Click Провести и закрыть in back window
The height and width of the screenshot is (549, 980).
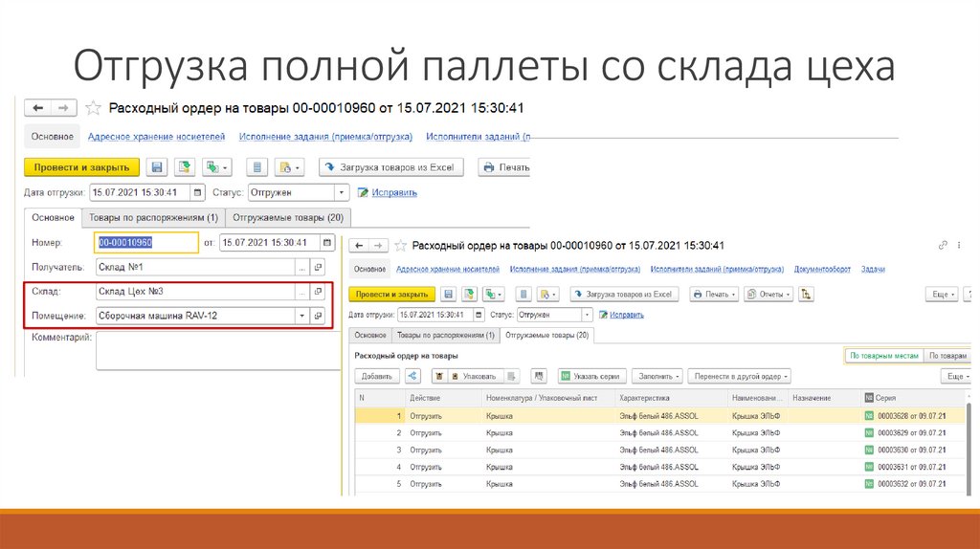(x=81, y=167)
